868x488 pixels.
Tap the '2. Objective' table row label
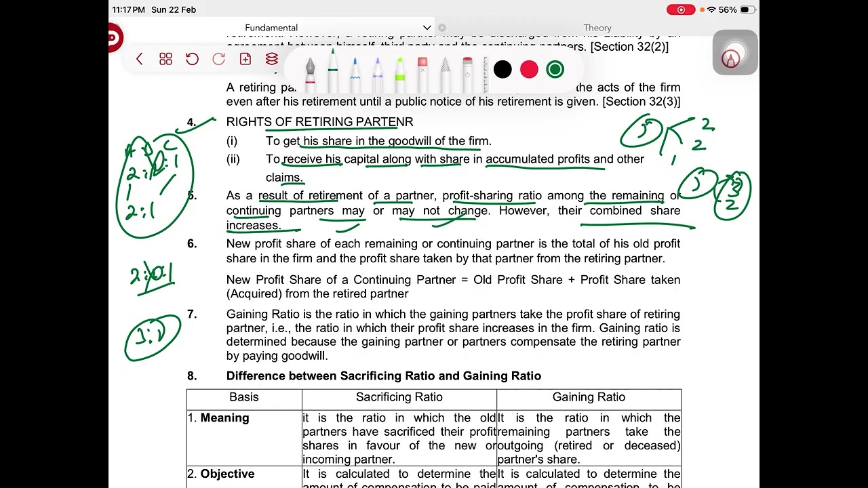pyautogui.click(x=221, y=474)
